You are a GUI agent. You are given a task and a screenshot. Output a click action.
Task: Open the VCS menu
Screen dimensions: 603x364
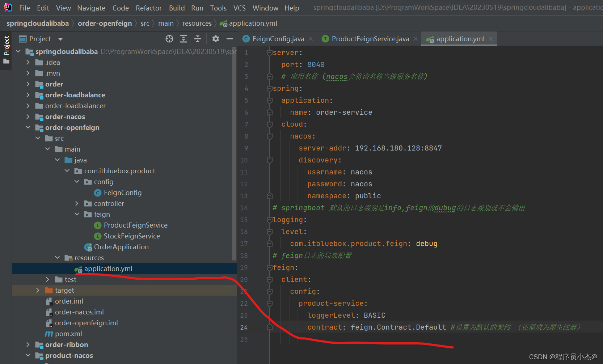click(239, 8)
